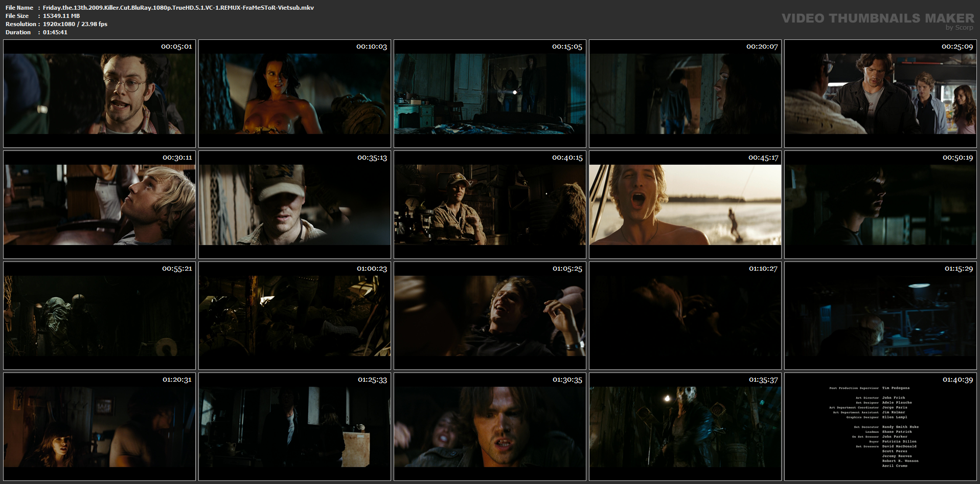Pick the frame stamped 01:15:29

pos(880,316)
